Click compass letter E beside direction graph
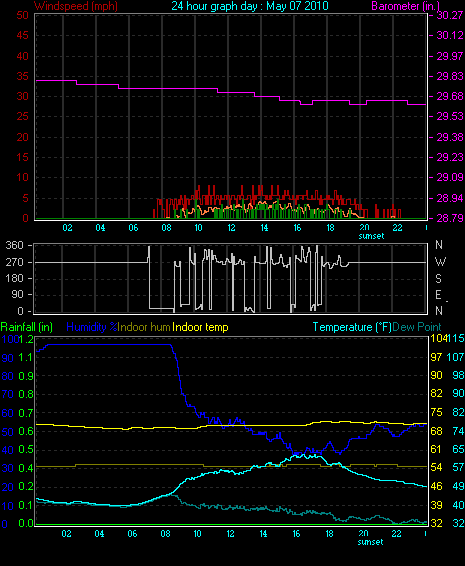465x566 pixels. pos(438,295)
